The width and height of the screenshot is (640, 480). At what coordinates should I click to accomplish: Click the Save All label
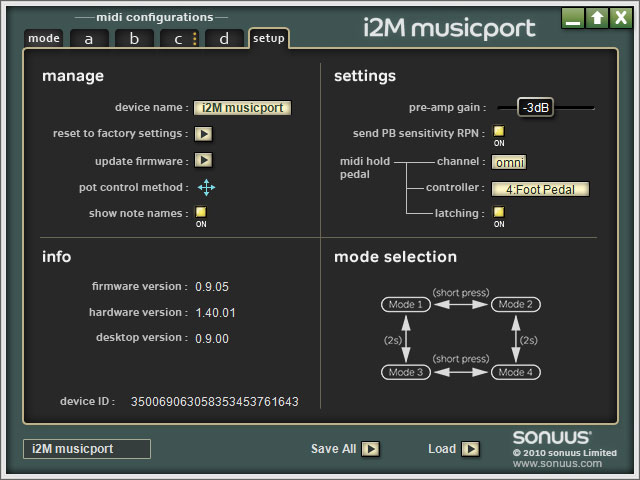(x=333, y=449)
